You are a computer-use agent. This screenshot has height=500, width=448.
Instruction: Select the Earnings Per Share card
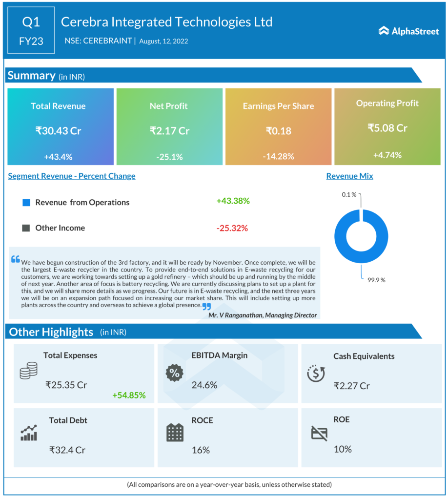click(x=278, y=126)
